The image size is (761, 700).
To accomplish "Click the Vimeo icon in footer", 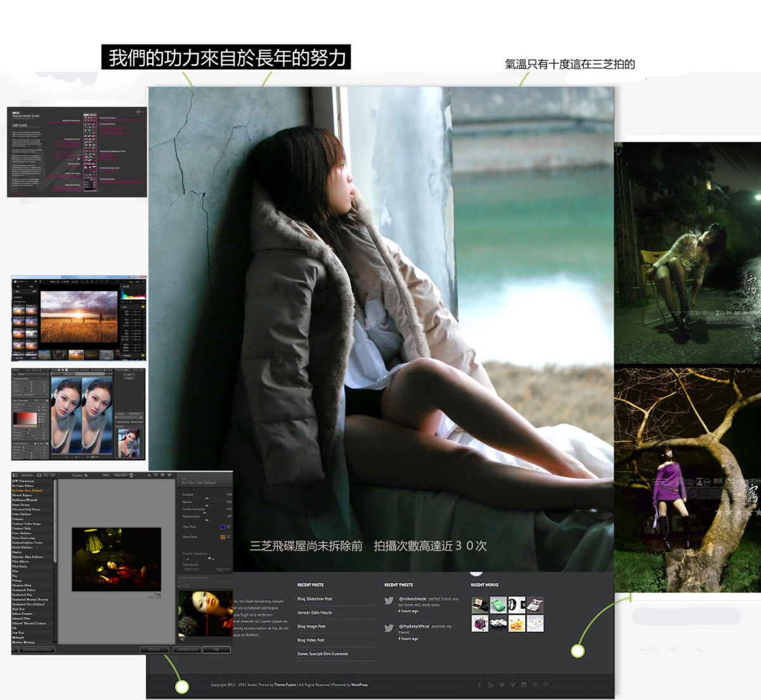I will tap(513, 685).
